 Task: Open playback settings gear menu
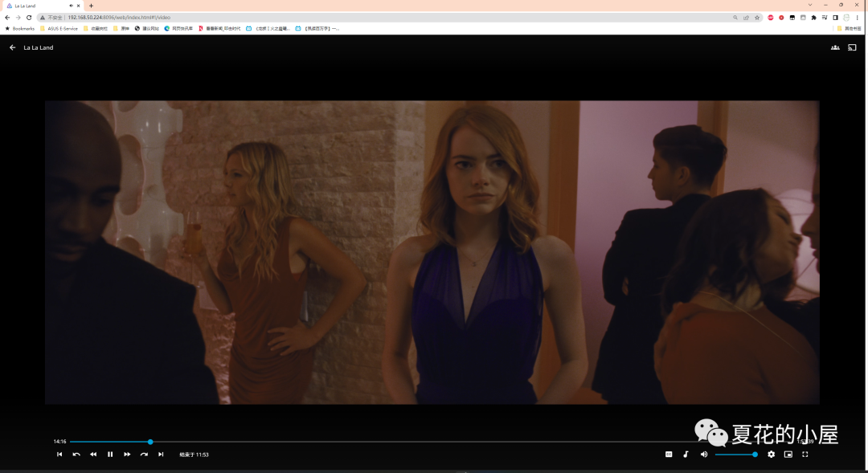pos(772,455)
